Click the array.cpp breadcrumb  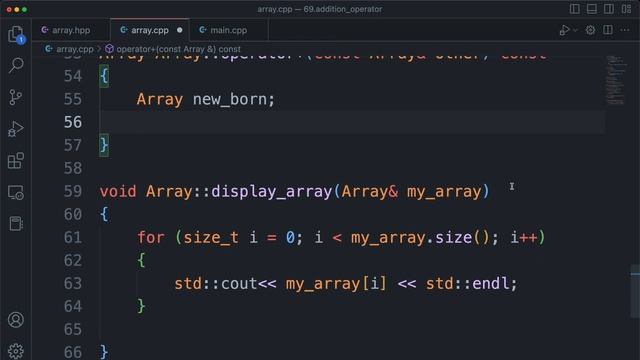pyautogui.click(x=75, y=49)
